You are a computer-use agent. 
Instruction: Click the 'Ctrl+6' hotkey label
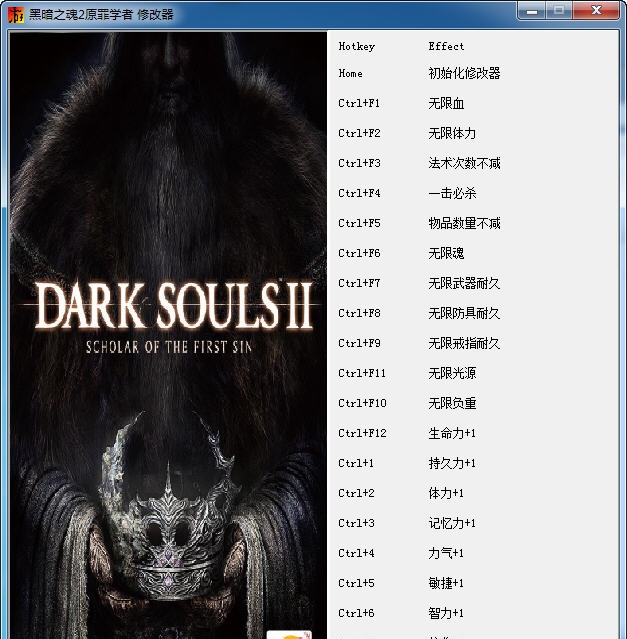point(356,613)
